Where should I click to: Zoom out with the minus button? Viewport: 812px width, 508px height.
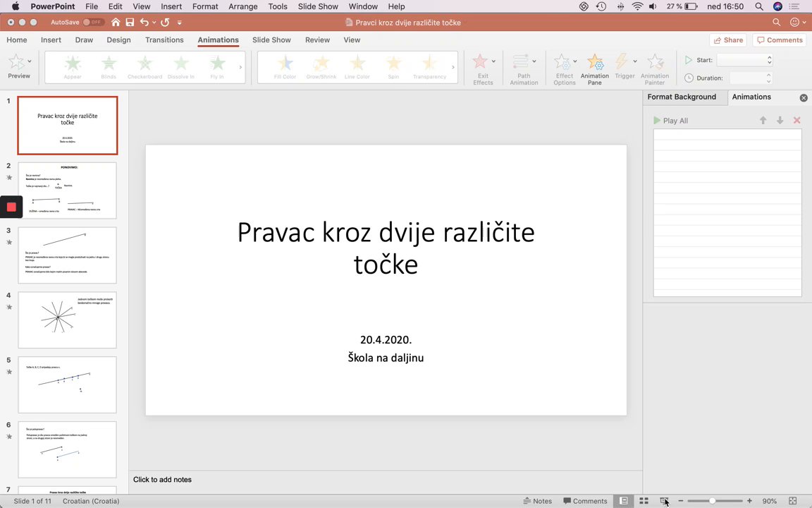coord(680,501)
